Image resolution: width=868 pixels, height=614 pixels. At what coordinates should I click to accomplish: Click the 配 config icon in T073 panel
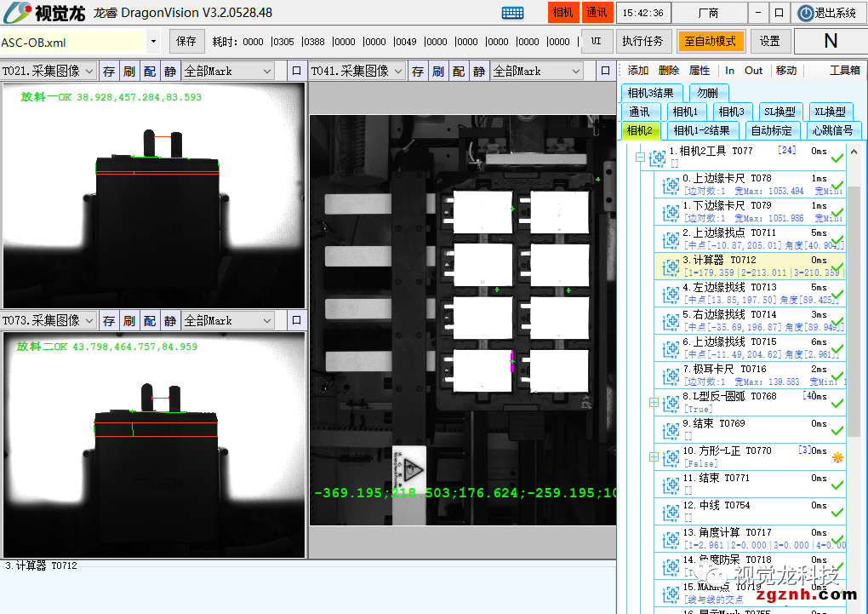(x=150, y=321)
